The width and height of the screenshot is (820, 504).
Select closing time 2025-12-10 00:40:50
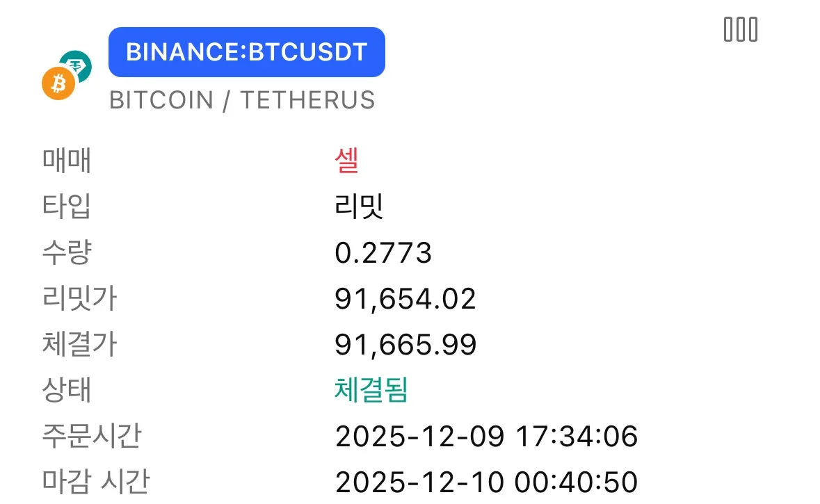(x=486, y=482)
